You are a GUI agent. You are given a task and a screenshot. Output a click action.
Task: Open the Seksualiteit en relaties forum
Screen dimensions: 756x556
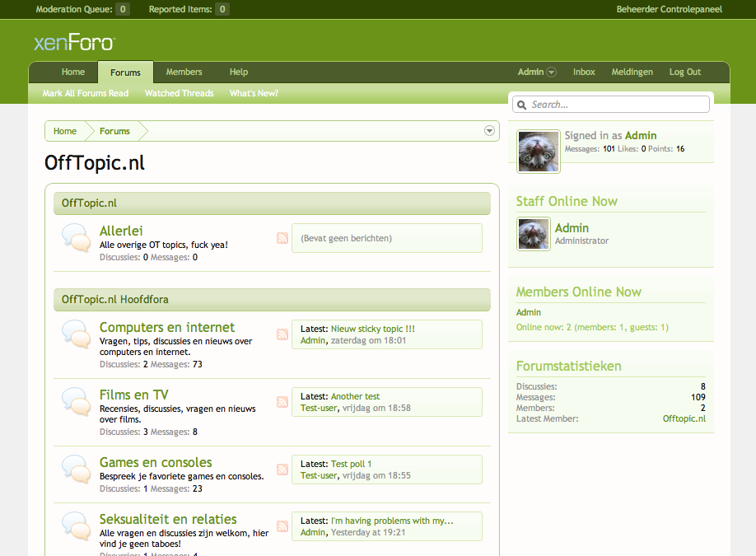coord(168,520)
